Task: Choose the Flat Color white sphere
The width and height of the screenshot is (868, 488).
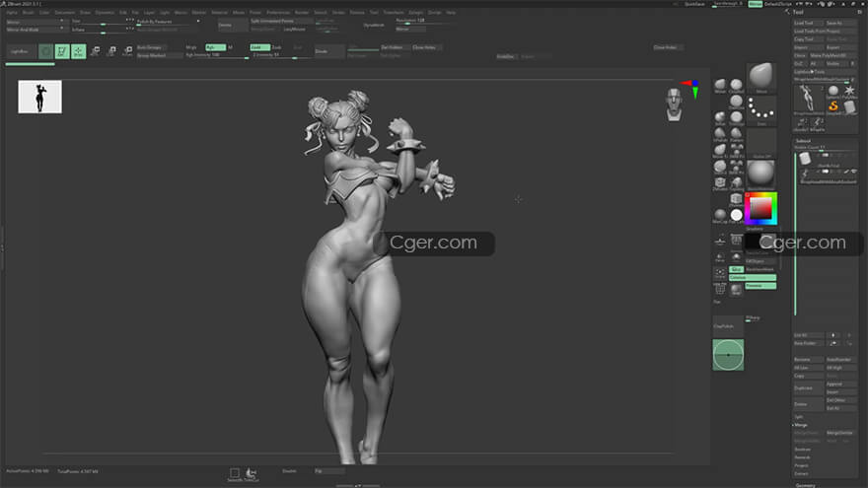Action: tap(736, 215)
